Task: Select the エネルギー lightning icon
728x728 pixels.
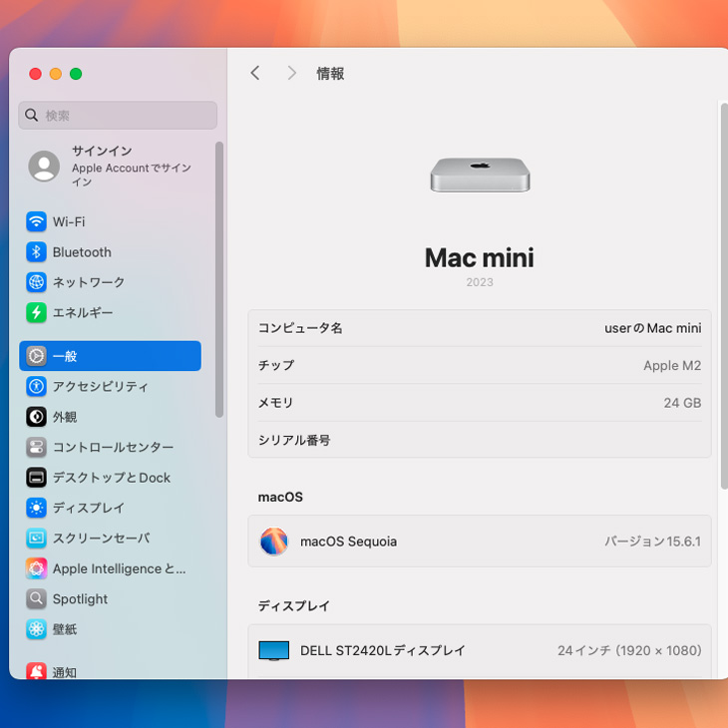Action: coord(36,312)
